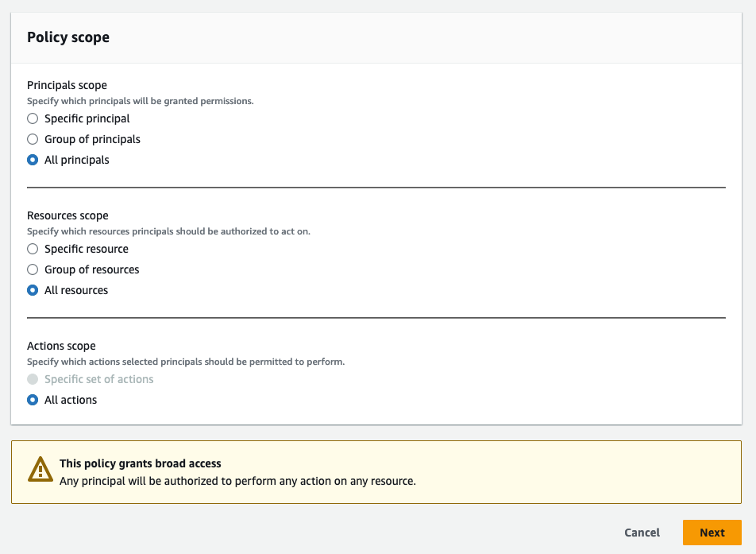Click the resources scope description text
756x554 pixels.
(x=168, y=231)
